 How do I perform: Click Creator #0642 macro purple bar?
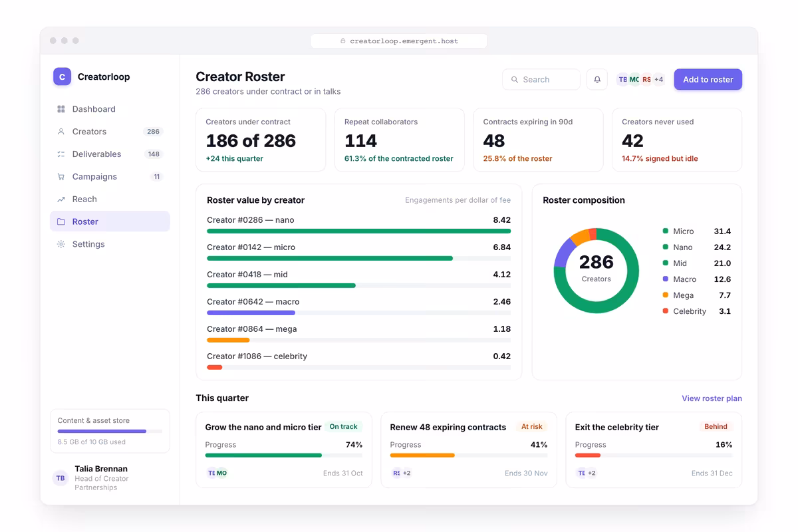point(251,313)
